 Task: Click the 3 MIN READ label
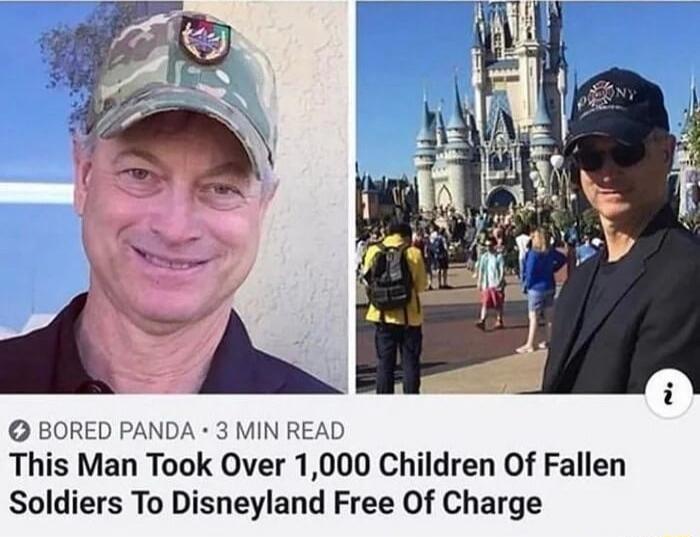[x=280, y=431]
